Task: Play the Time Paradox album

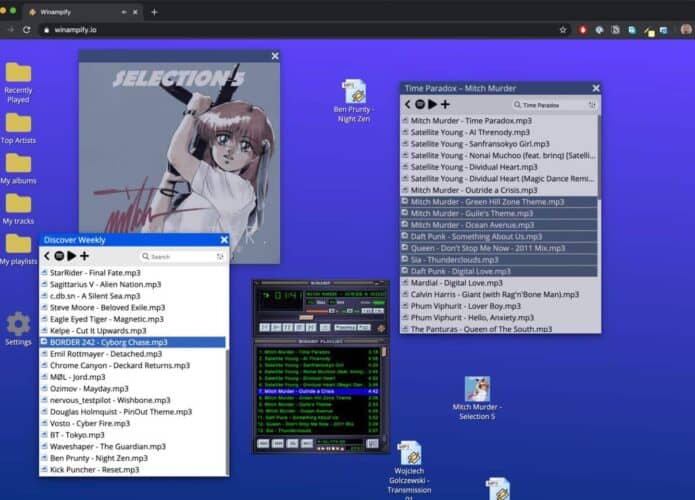Action: 433,104
